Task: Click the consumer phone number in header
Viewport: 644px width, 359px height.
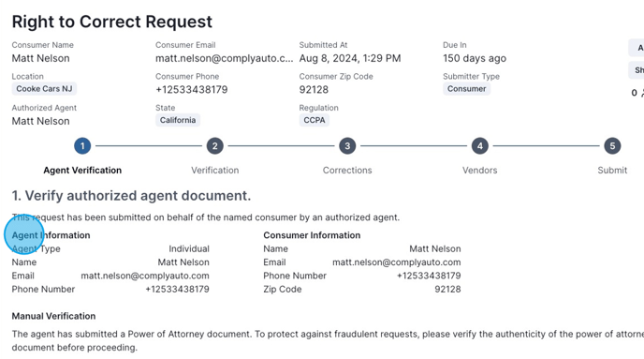Action: [x=191, y=90]
